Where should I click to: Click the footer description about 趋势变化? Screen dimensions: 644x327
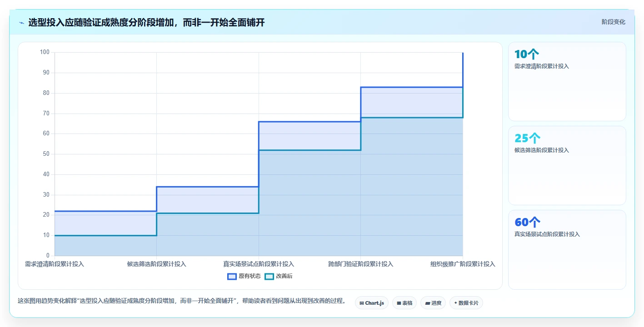(182, 301)
